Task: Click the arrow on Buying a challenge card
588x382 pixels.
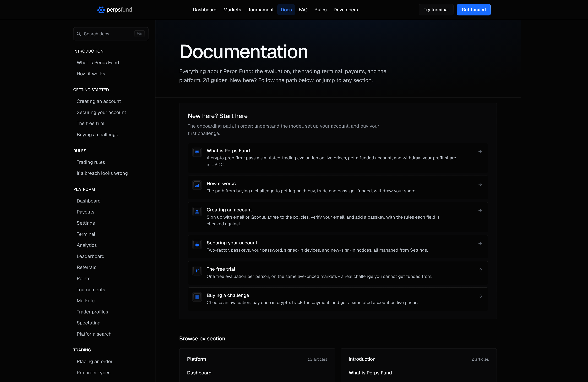Action: tap(480, 296)
